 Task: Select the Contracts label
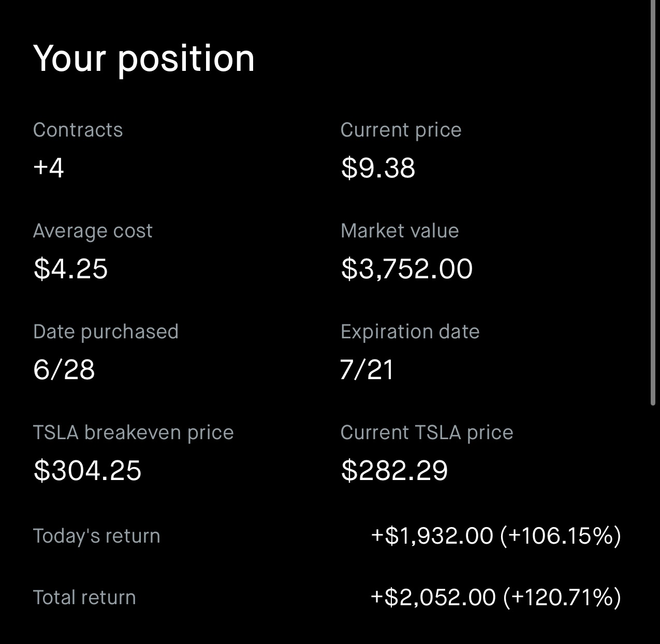(x=78, y=130)
